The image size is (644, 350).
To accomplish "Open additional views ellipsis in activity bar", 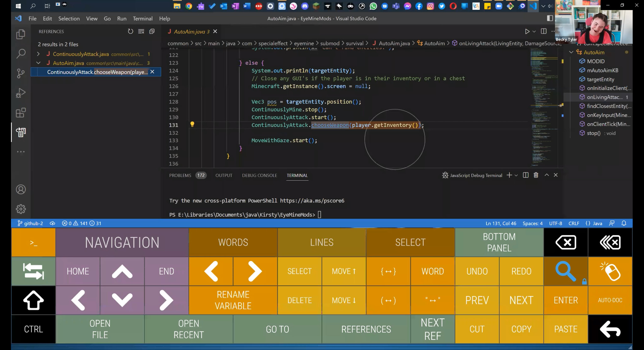I will 21,152.
